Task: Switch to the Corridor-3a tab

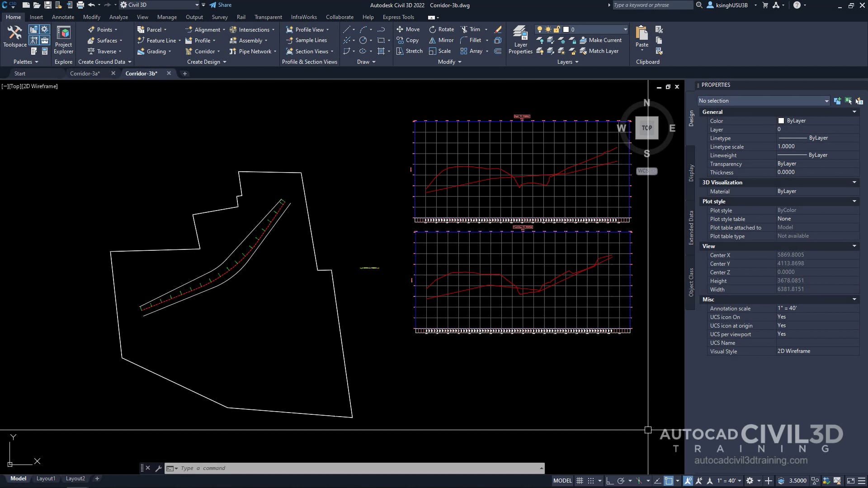Action: tap(85, 73)
